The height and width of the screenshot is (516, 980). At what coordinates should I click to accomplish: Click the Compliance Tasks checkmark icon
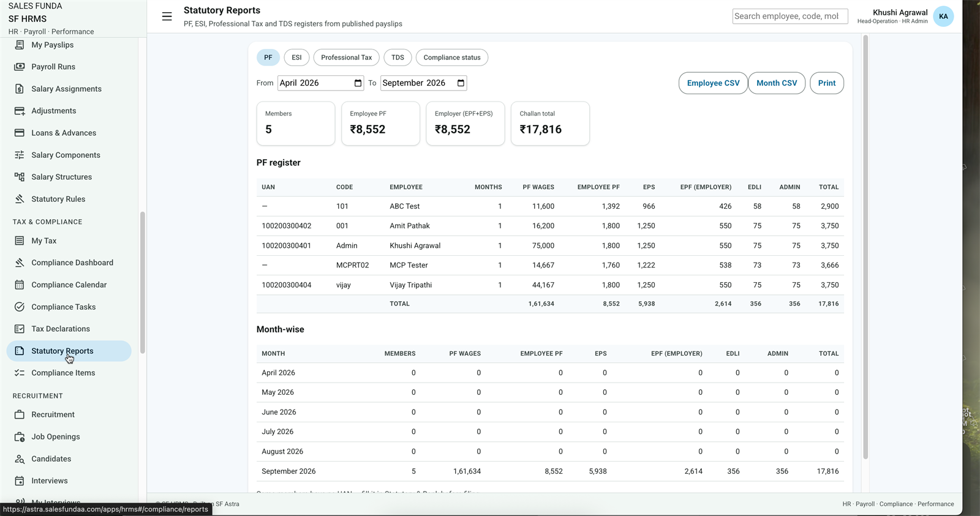point(20,307)
